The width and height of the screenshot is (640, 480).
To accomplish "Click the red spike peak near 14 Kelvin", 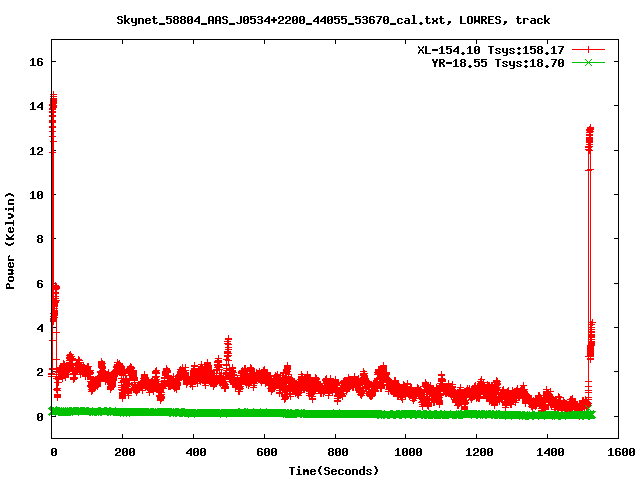I will click(53, 102).
